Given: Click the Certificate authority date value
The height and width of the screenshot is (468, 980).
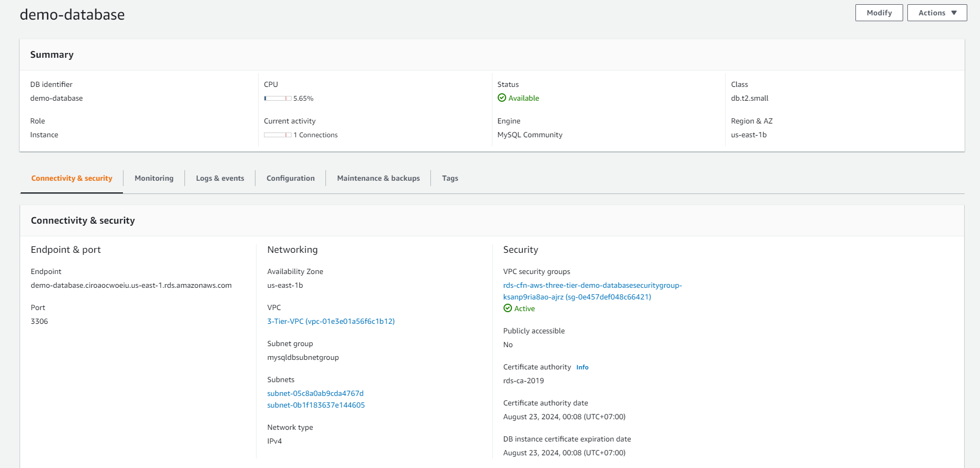Looking at the screenshot, I should pyautogui.click(x=564, y=417).
